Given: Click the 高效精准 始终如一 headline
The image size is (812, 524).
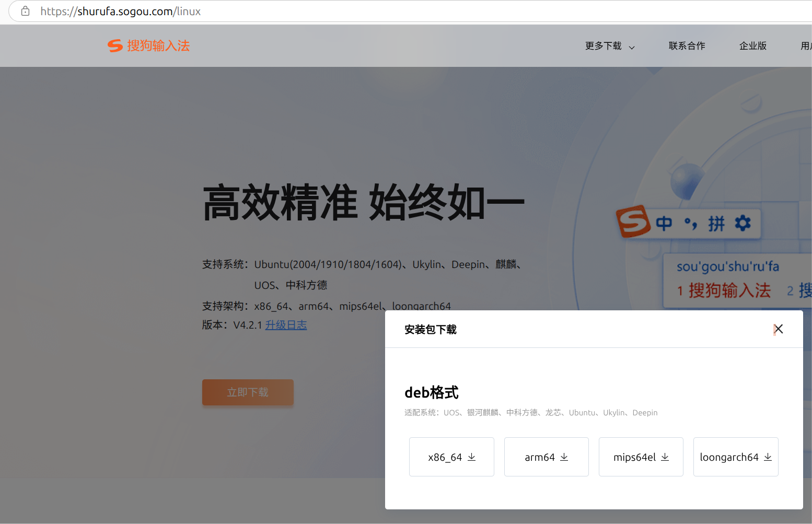Looking at the screenshot, I should pos(363,203).
